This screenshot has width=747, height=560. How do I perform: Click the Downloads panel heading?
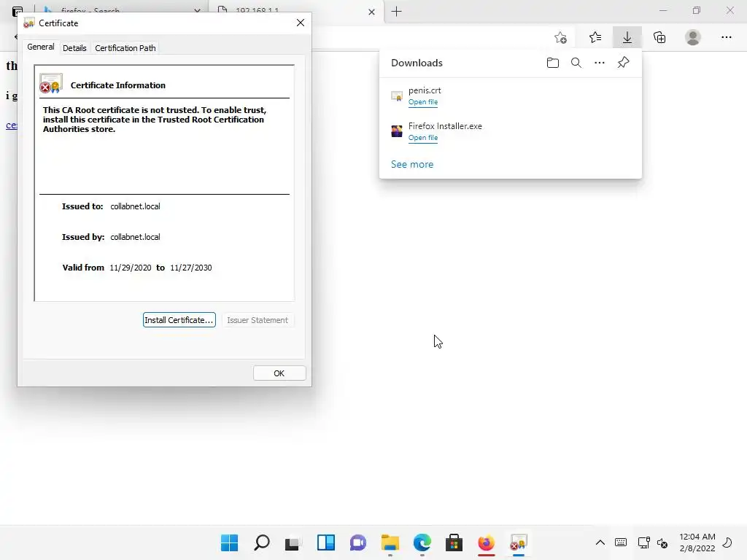pyautogui.click(x=417, y=63)
